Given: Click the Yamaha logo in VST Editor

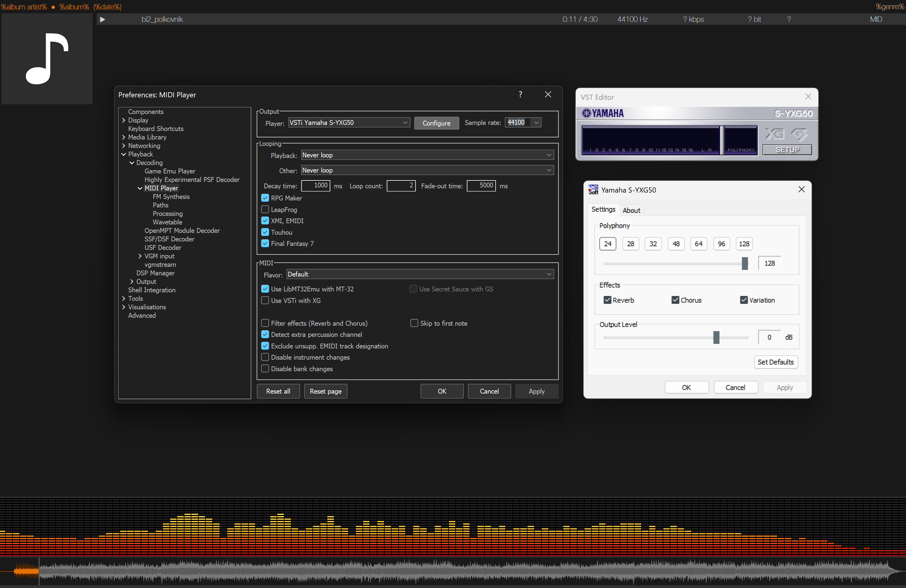Looking at the screenshot, I should [603, 113].
